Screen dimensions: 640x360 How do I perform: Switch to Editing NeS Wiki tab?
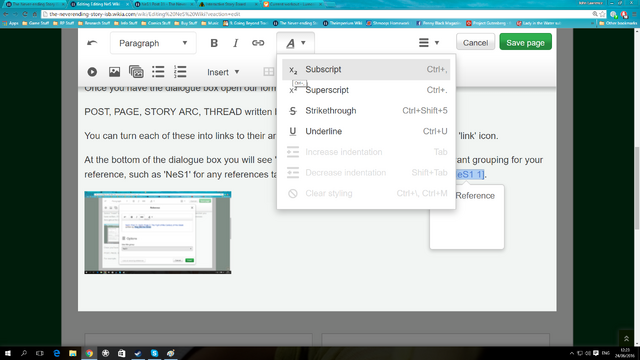[x=99, y=4]
